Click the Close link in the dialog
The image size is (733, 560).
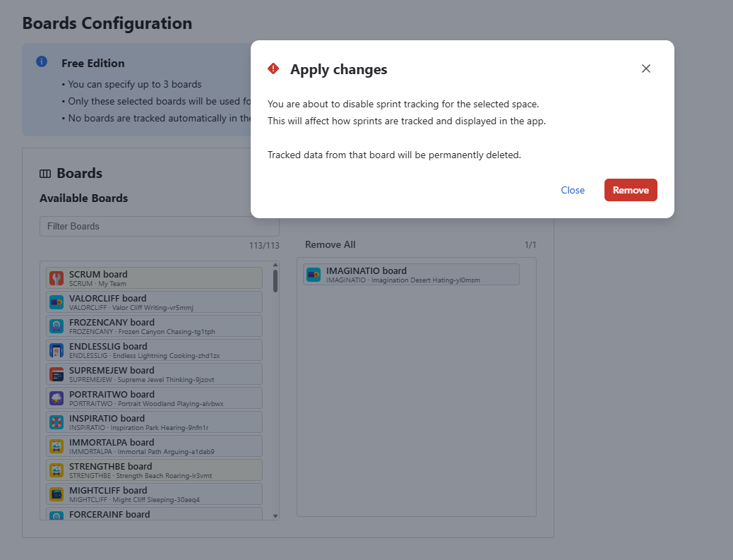click(x=573, y=190)
